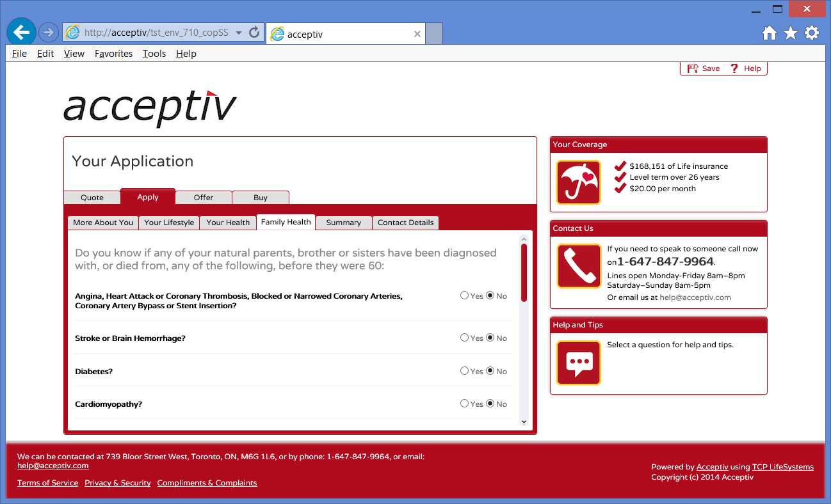Viewport: 831px width, 504px height.
Task: Open the Compliments & Complaints link
Action: click(x=207, y=483)
